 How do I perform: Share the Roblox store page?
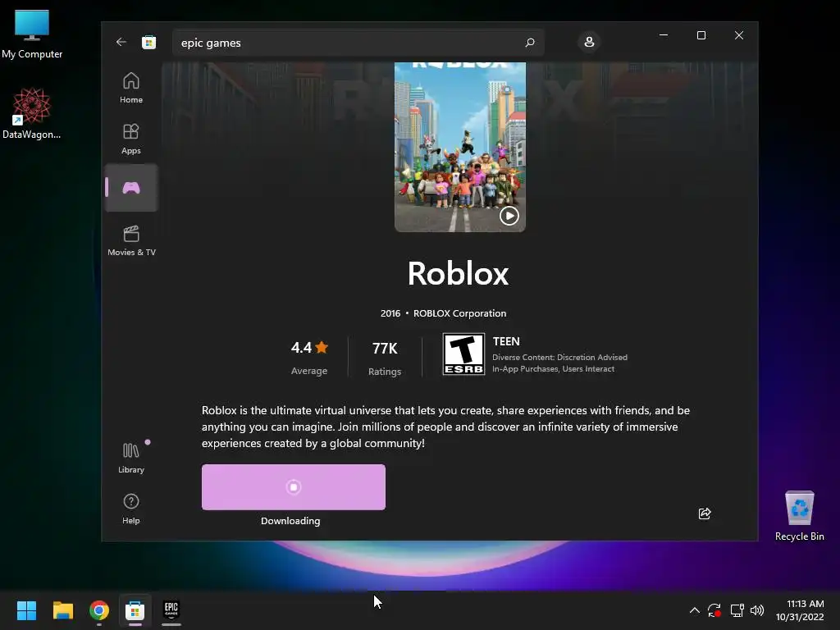click(x=705, y=514)
